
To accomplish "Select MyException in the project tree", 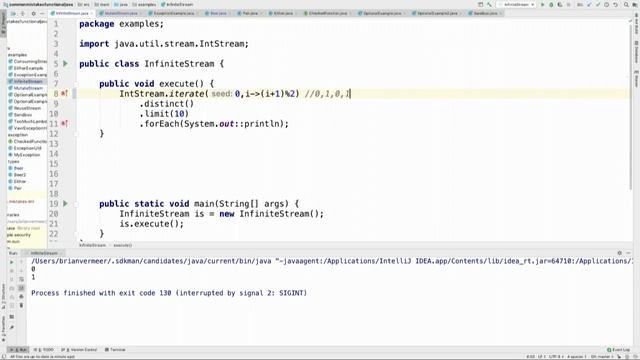I will pyautogui.click(x=26, y=155).
